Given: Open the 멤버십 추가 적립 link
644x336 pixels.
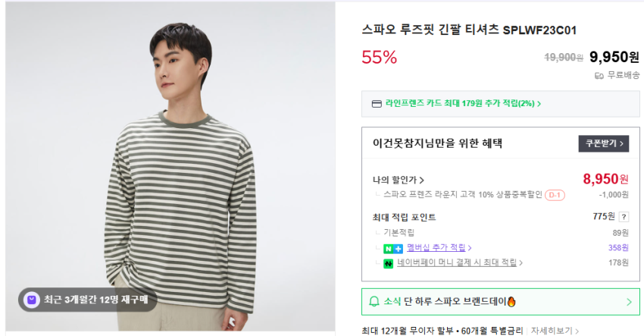Looking at the screenshot, I should tap(439, 247).
